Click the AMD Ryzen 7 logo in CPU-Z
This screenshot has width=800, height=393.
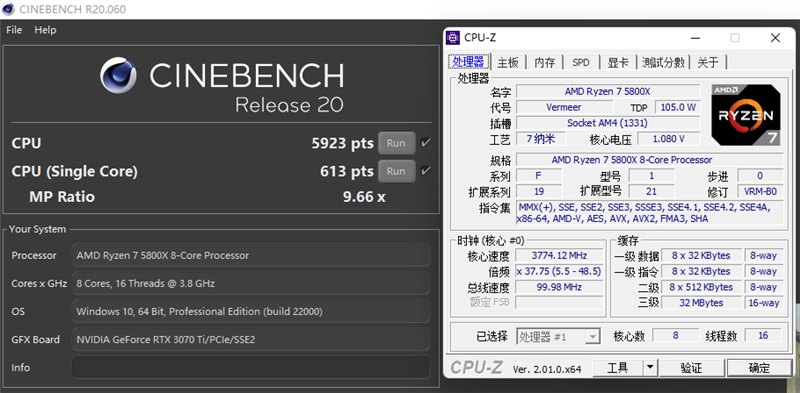746,115
